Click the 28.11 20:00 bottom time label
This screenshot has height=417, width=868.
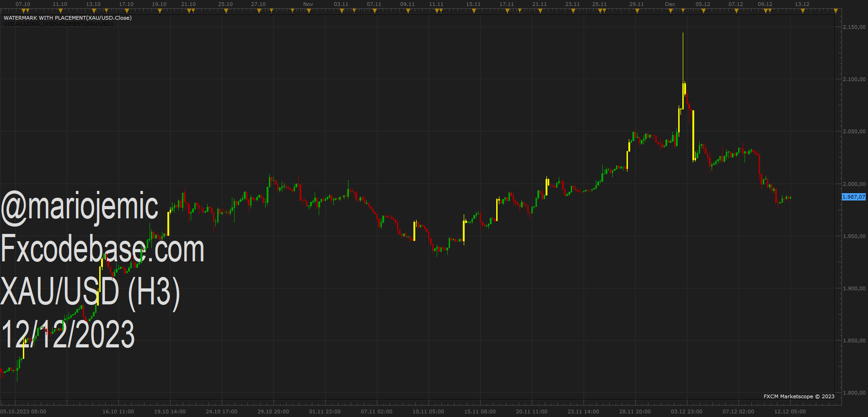[x=635, y=412]
